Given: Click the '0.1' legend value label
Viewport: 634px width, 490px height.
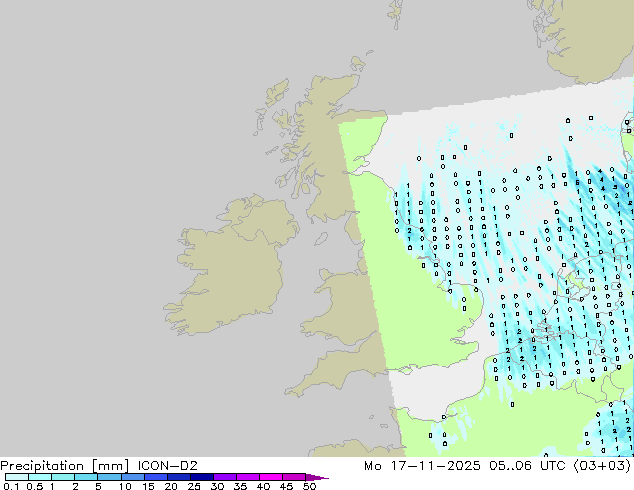Looking at the screenshot, I should (x=11, y=486).
